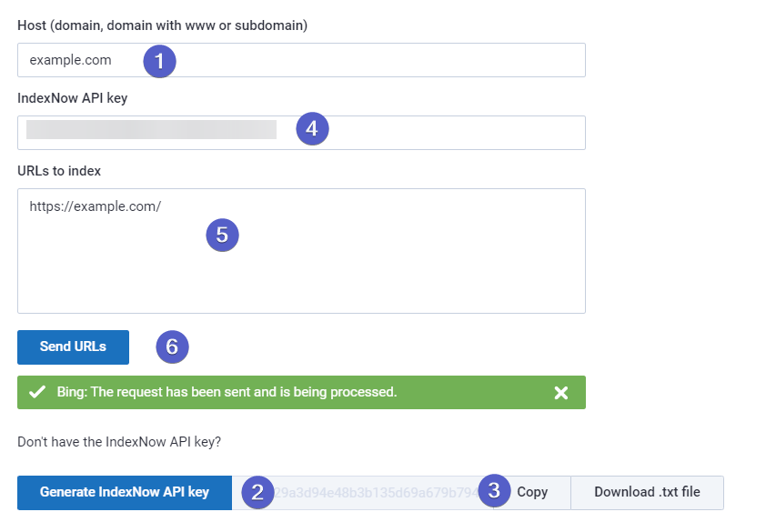This screenshot has width=766, height=532.
Task: Click the number 3 step badge
Action: click(x=494, y=490)
